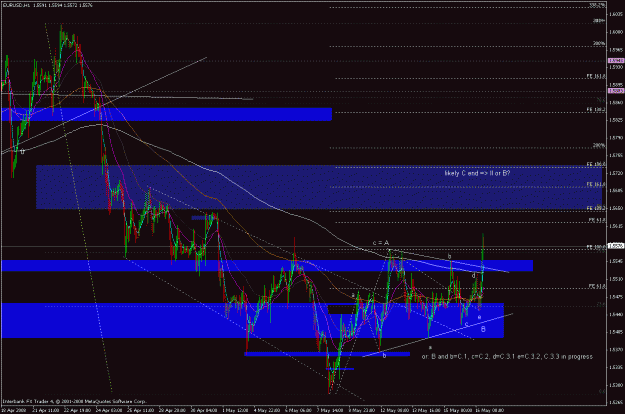Image resolution: width=625 pixels, height=414 pixels.
Task: Select the shaded zone containing 'likely C end' text
Action: [x=319, y=187]
